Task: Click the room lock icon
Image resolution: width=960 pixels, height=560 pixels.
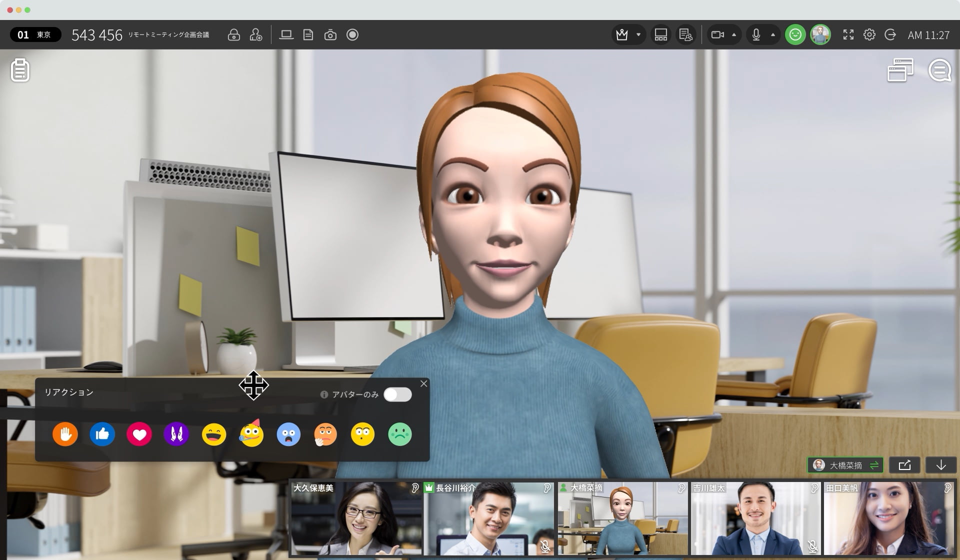Action: click(233, 35)
